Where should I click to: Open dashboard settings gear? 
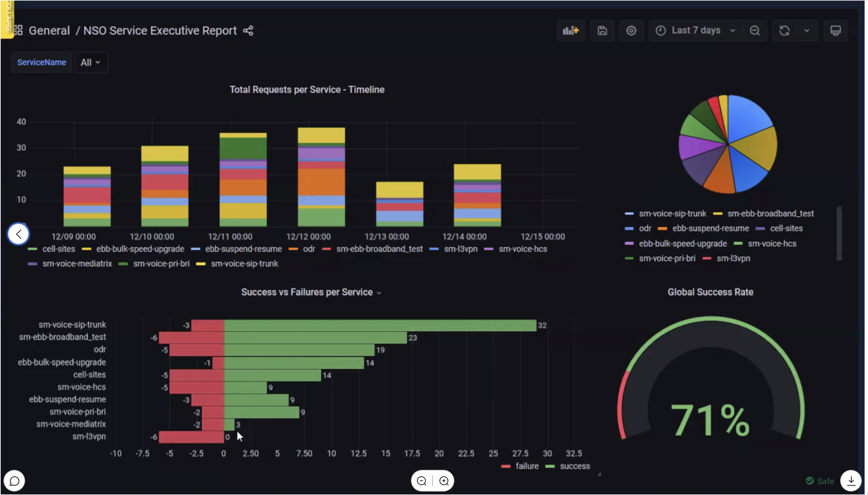tap(631, 31)
